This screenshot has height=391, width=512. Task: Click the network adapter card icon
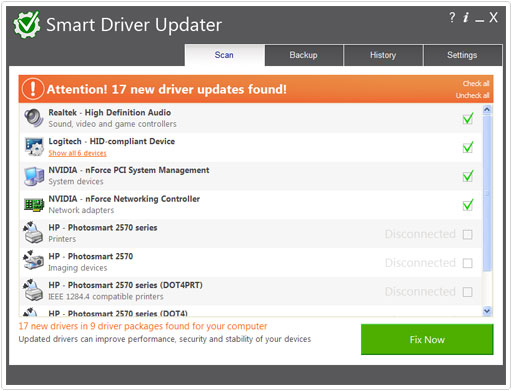[34, 204]
